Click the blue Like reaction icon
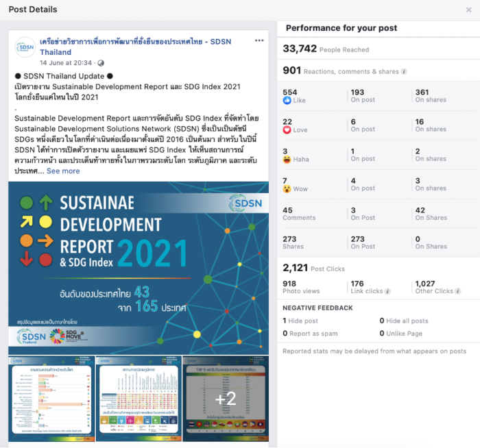Viewport: 480px width, 448px height. click(x=287, y=100)
